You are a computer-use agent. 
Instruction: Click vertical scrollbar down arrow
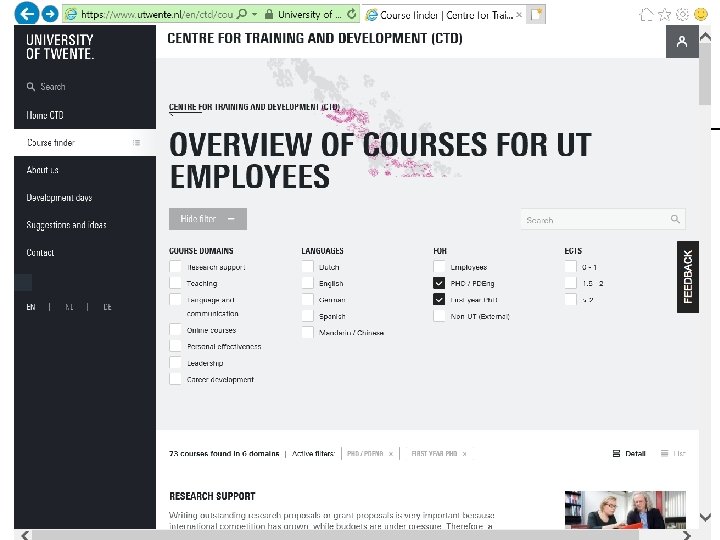pyautogui.click(x=705, y=517)
